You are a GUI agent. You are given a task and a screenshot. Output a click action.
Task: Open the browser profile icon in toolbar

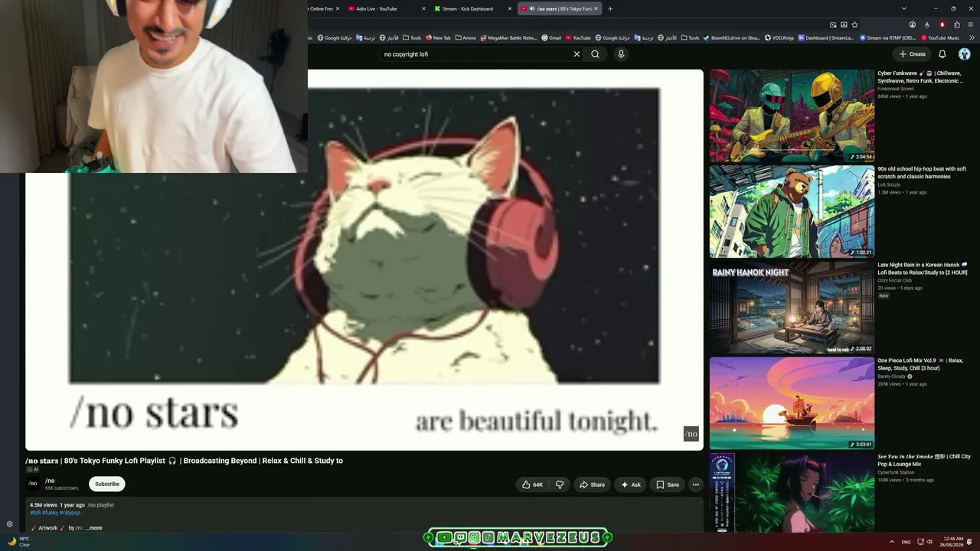click(913, 24)
